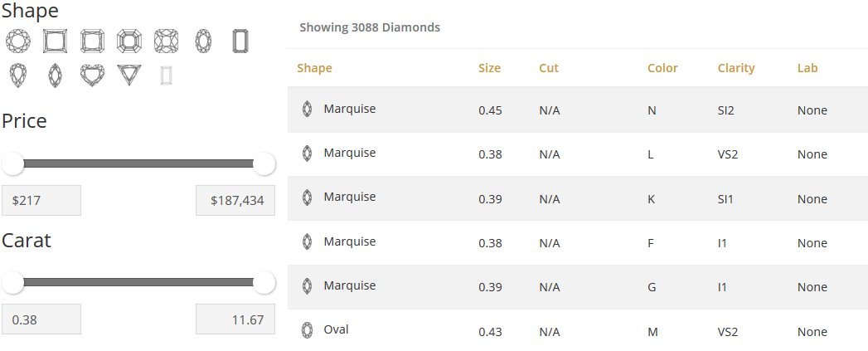Open the 0.45 Marquise N SI2 row
The image size is (868, 351).
tap(578, 110)
